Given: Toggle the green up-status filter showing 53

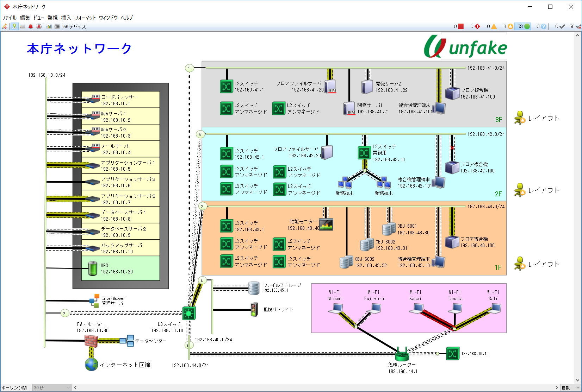Looking at the screenshot, I should 524,26.
